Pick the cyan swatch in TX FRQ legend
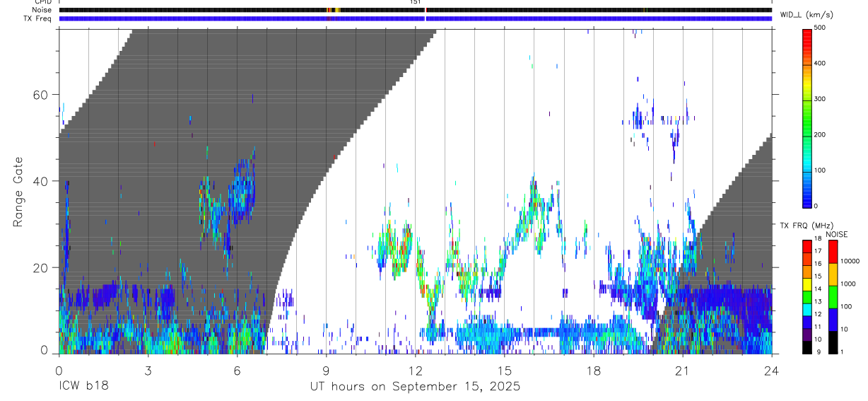This screenshot has width=868, height=401. click(807, 309)
